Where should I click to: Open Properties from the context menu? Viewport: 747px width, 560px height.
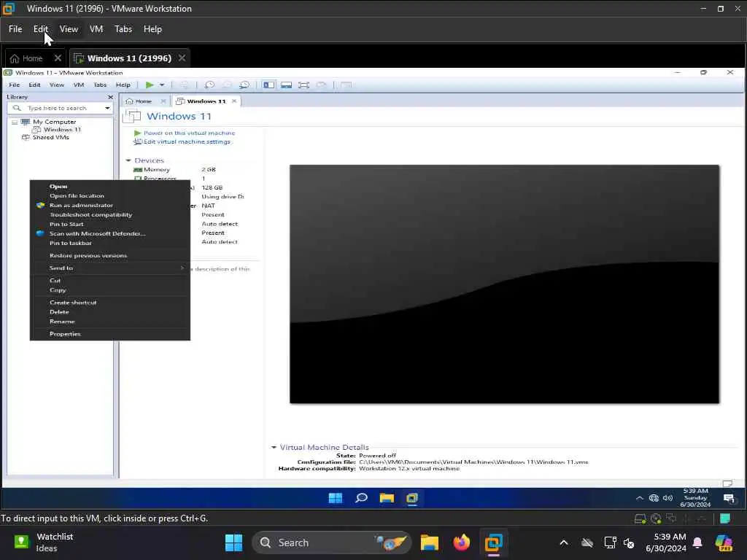click(110, 334)
